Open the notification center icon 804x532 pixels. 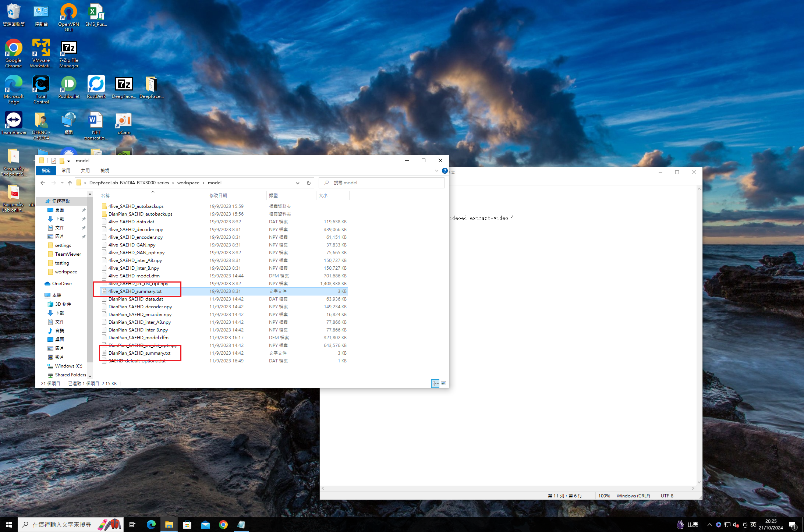point(793,525)
